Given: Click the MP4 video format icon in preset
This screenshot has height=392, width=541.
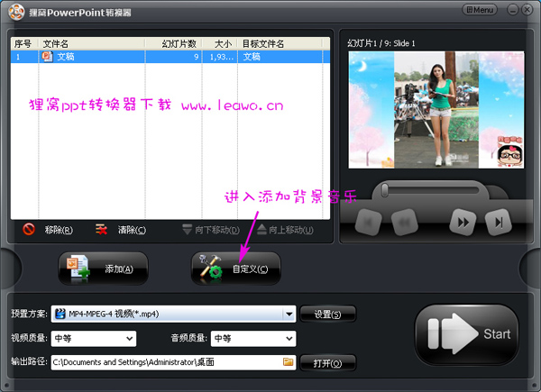Looking at the screenshot, I should 60,314.
